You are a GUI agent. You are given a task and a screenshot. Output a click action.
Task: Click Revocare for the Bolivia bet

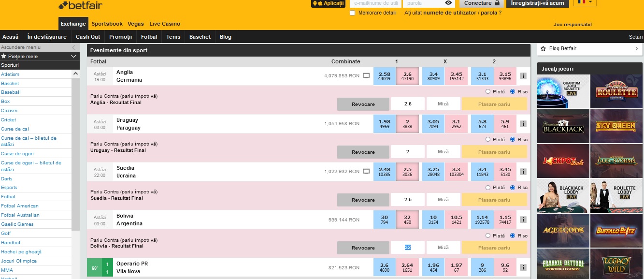tap(363, 248)
